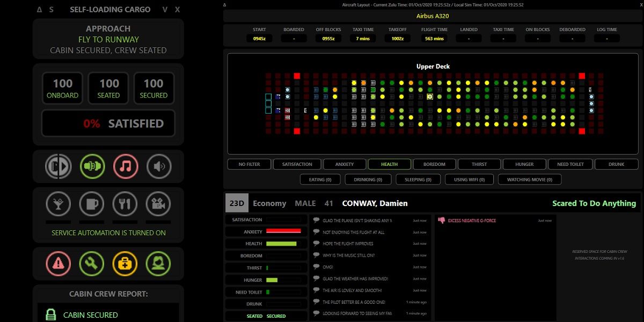Click the yellow medical kit icon
Image resolution: width=644 pixels, height=322 pixels.
[125, 264]
